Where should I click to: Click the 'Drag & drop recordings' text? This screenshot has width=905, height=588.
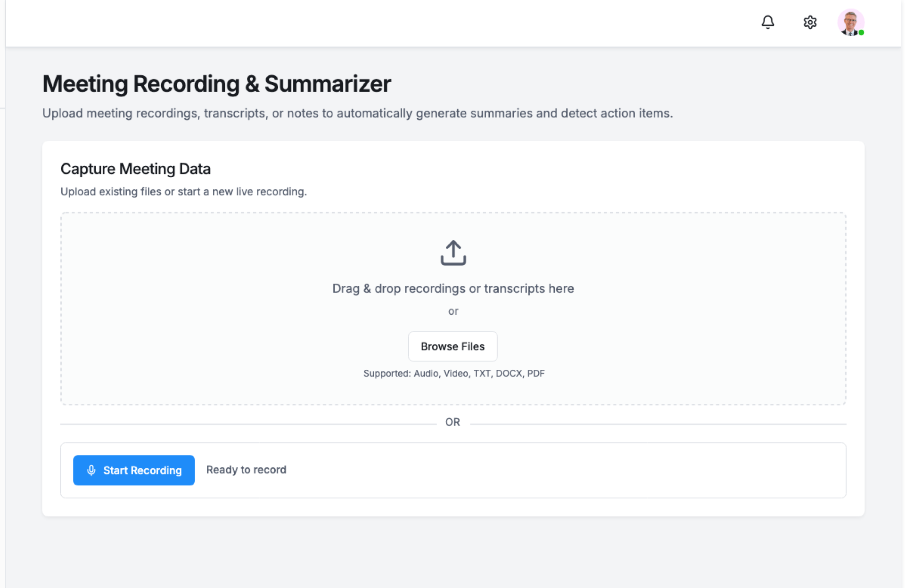452,288
